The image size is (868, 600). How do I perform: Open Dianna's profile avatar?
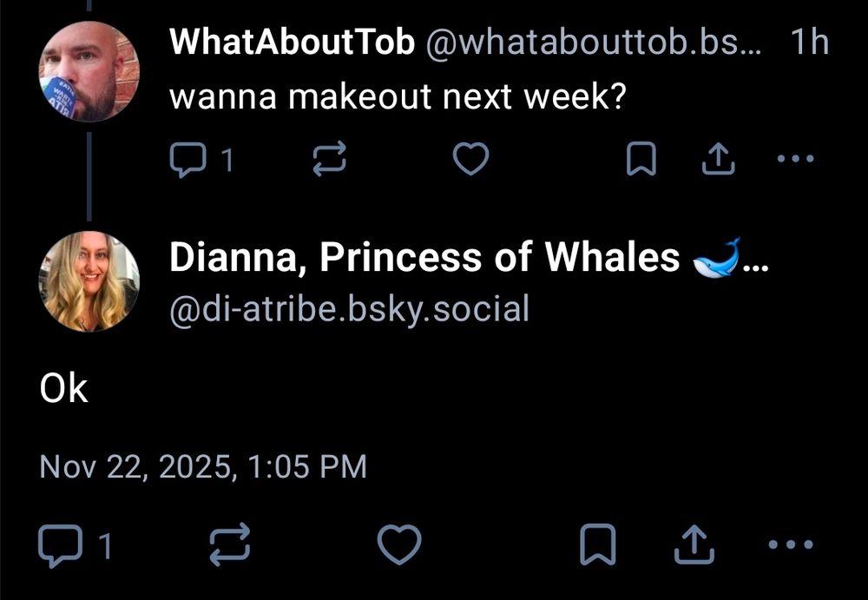pyautogui.click(x=89, y=281)
